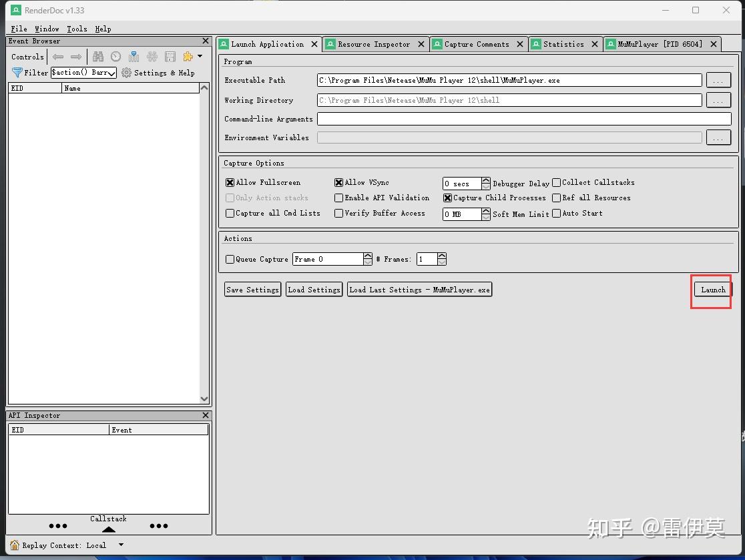Enable the Collect Callstacks checkbox

click(557, 182)
